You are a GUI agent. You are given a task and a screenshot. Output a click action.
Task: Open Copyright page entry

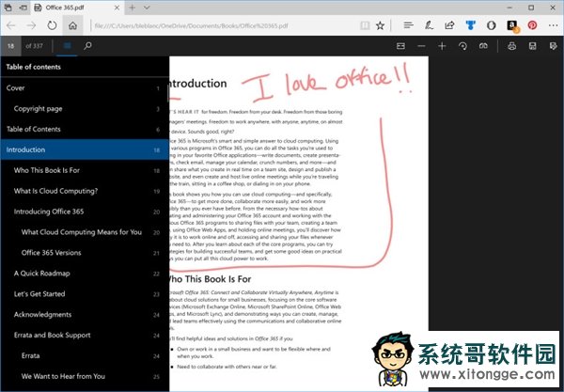pyautogui.click(x=85, y=109)
